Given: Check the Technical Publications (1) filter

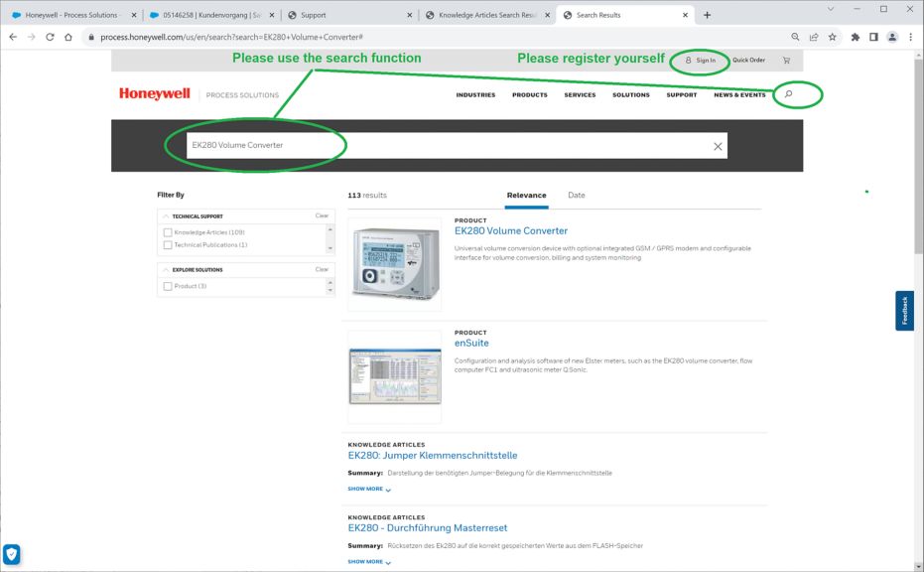Looking at the screenshot, I should coord(168,244).
